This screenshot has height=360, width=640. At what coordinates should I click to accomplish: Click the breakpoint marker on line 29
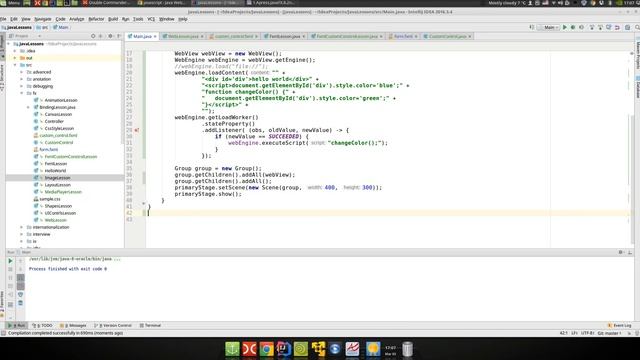(x=137, y=130)
